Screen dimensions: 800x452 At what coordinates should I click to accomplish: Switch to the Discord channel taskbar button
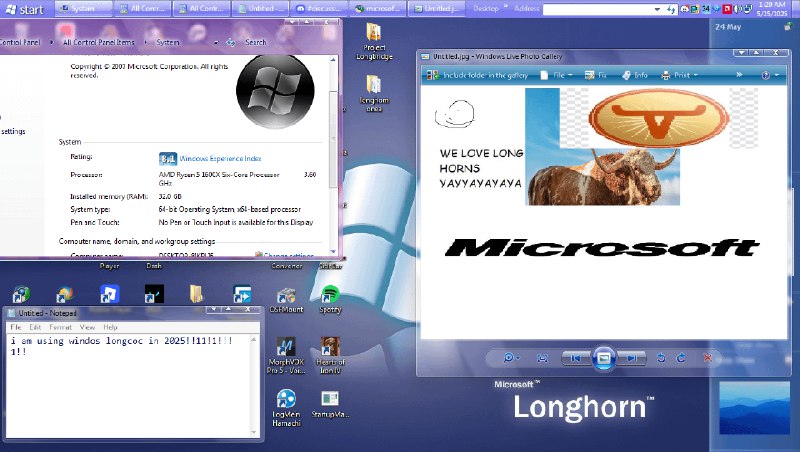coord(319,9)
